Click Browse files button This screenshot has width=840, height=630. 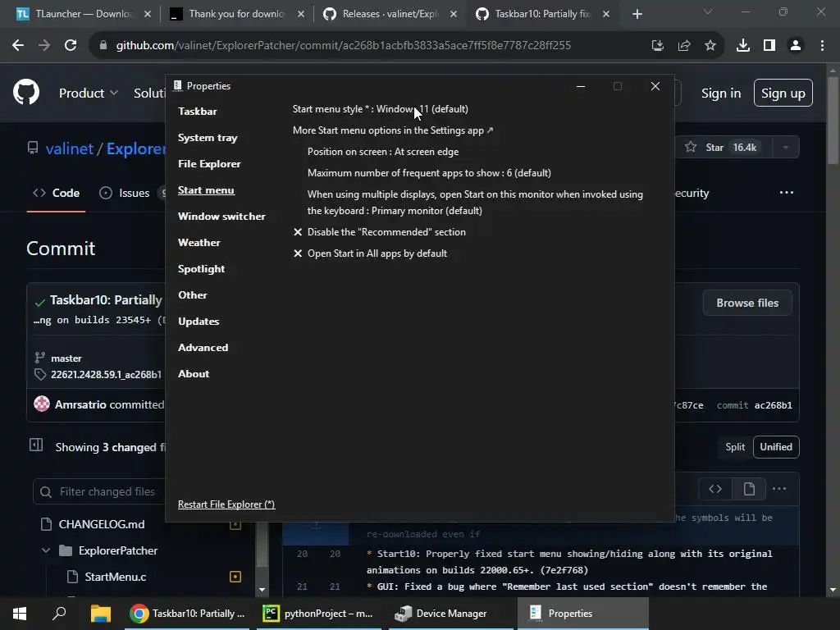pyautogui.click(x=747, y=303)
